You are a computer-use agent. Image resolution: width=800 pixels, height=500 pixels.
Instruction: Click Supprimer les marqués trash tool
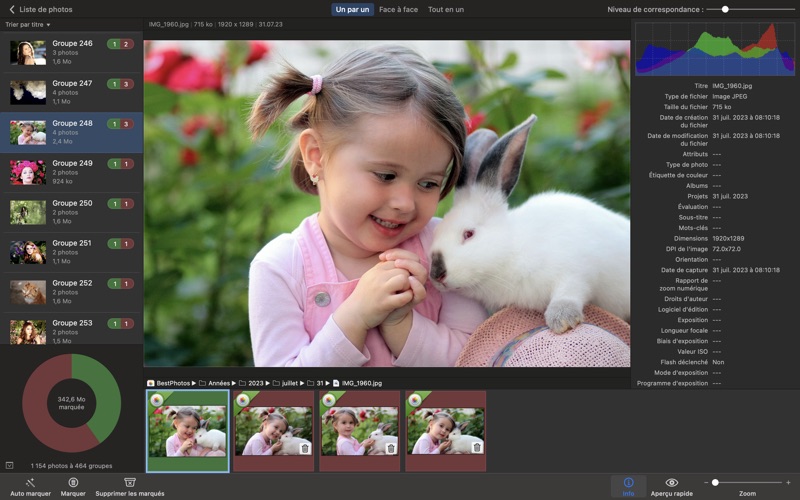pos(130,487)
